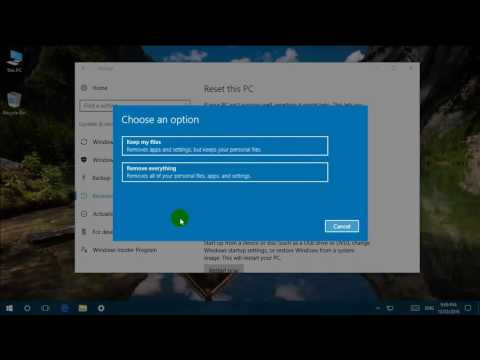Close the Settings window
The width and height of the screenshot is (480, 360).
[411, 68]
